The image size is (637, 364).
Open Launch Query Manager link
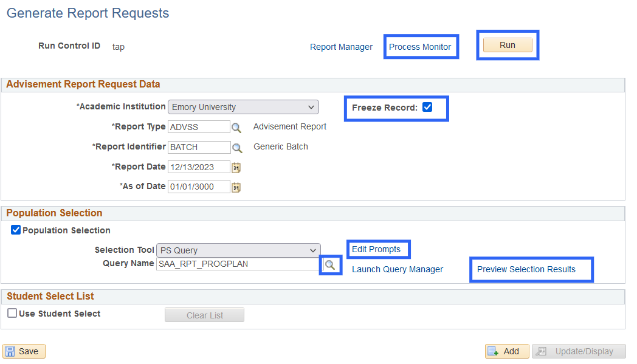coord(398,269)
